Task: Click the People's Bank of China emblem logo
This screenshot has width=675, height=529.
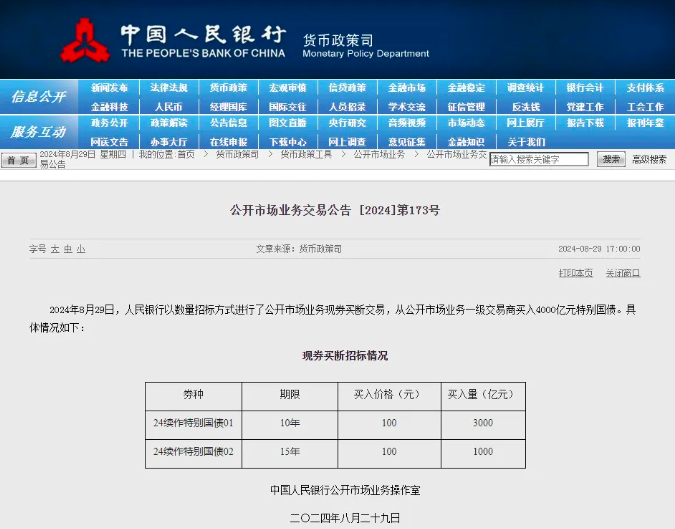Action: (83, 42)
